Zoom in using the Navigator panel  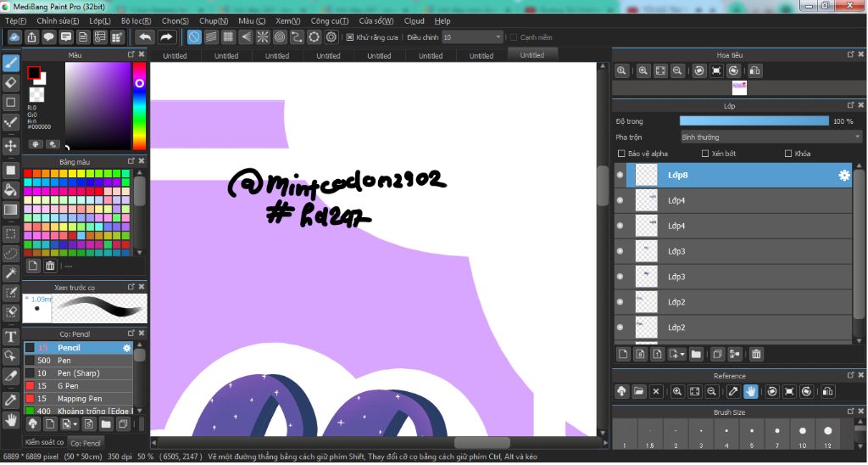point(643,71)
